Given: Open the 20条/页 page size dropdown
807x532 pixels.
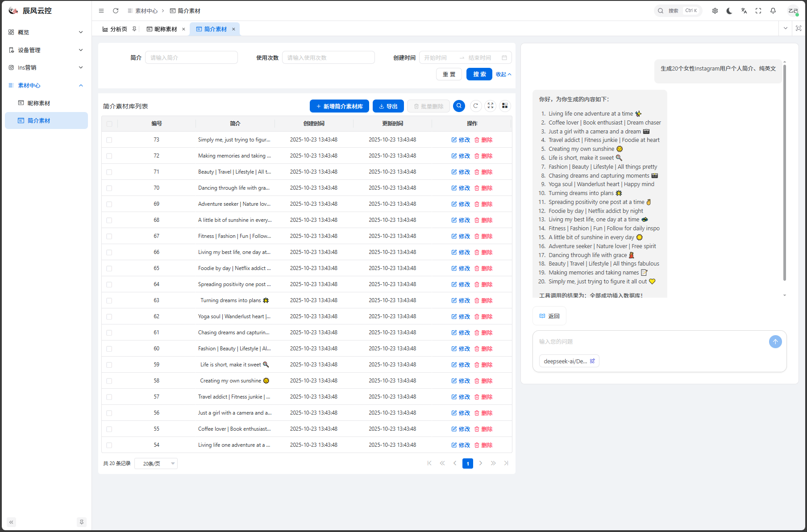Looking at the screenshot, I should 156,464.
